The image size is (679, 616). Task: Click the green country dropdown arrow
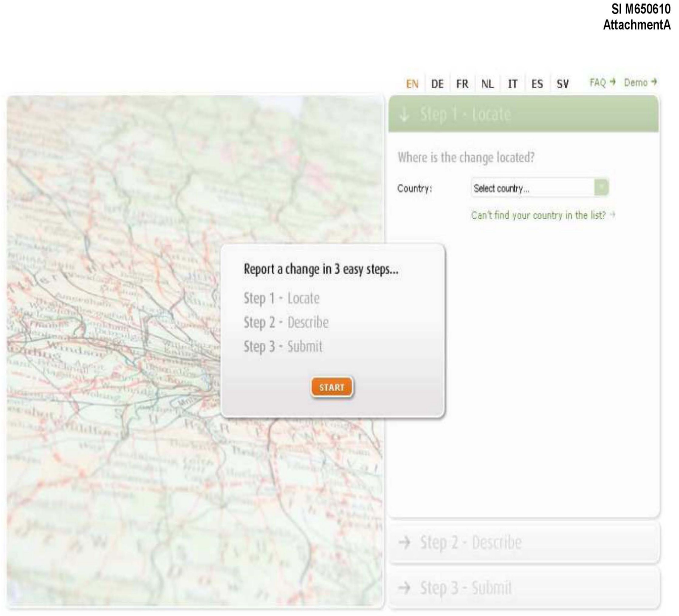(x=601, y=187)
